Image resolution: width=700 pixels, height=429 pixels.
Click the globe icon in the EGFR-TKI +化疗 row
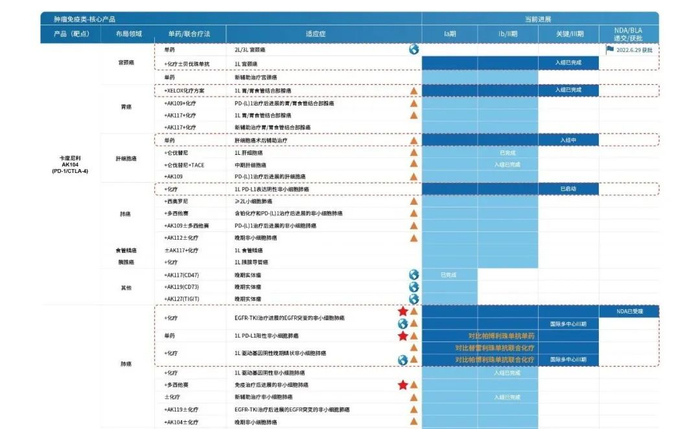tap(403, 323)
